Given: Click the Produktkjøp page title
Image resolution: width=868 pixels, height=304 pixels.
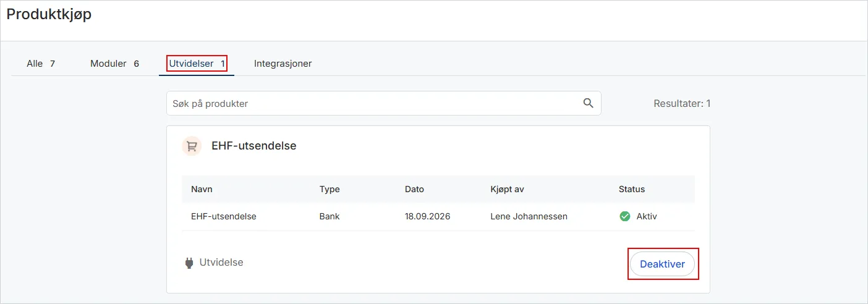Looking at the screenshot, I should 49,15.
